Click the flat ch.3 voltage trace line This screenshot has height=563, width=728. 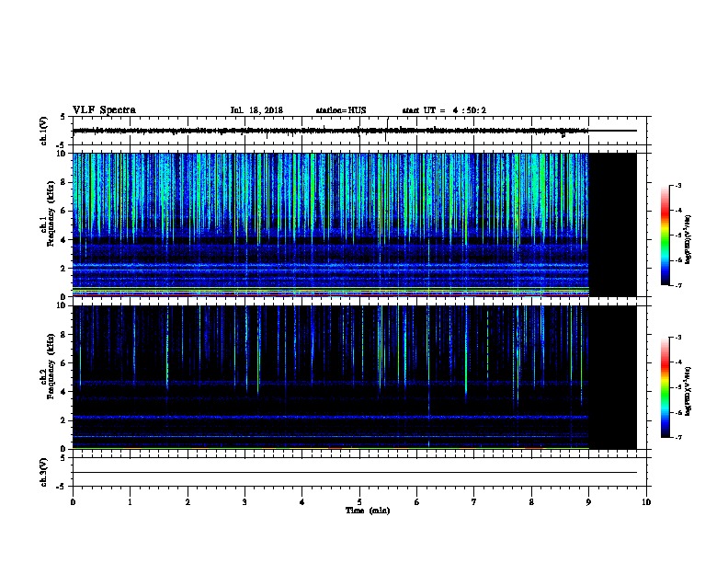[x=355, y=473]
